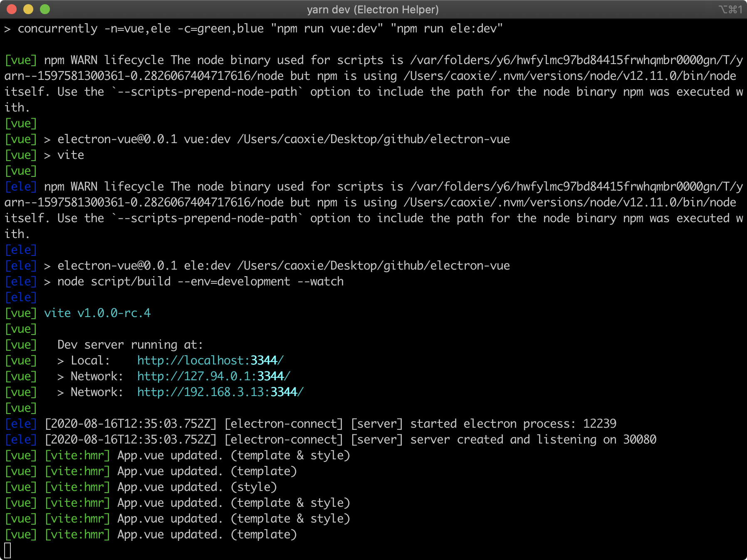
Task: Click 'Dev server running at:' text
Action: point(130,344)
